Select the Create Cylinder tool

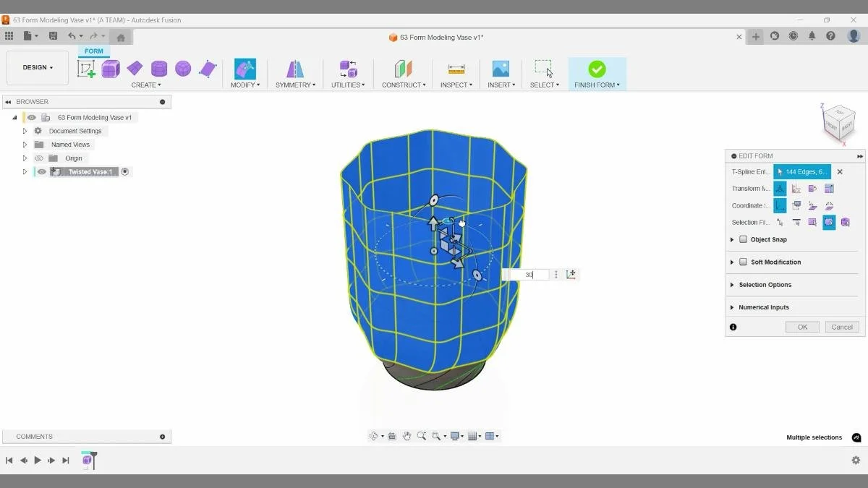coord(159,69)
